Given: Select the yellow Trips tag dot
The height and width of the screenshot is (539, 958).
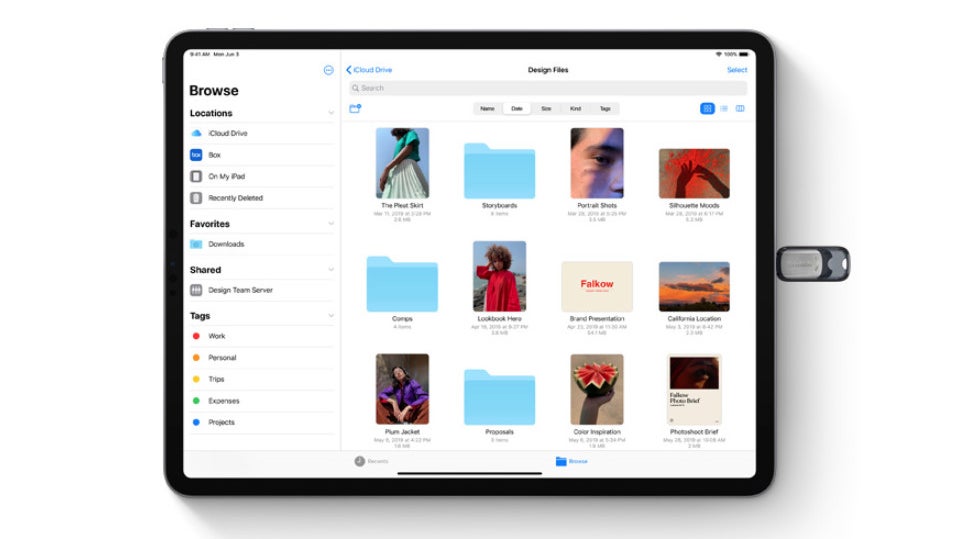Looking at the screenshot, I should pos(196,380).
